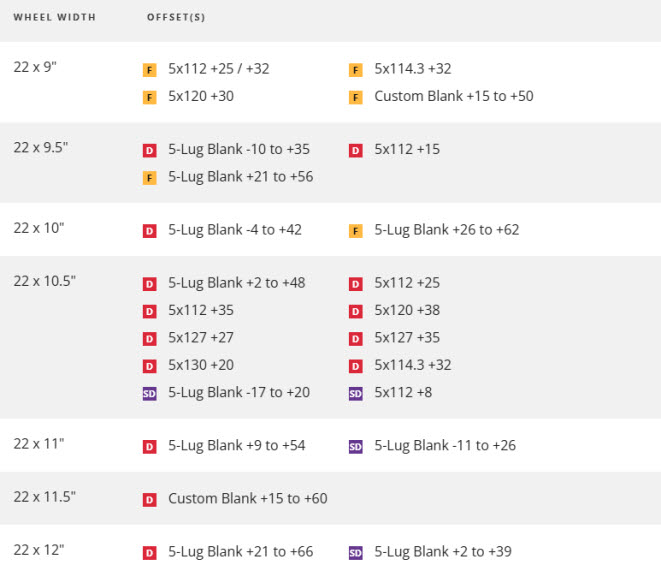Click the F badge beside 5-Lug Blank +26 to +62
This screenshot has height=577, width=661.
[355, 231]
